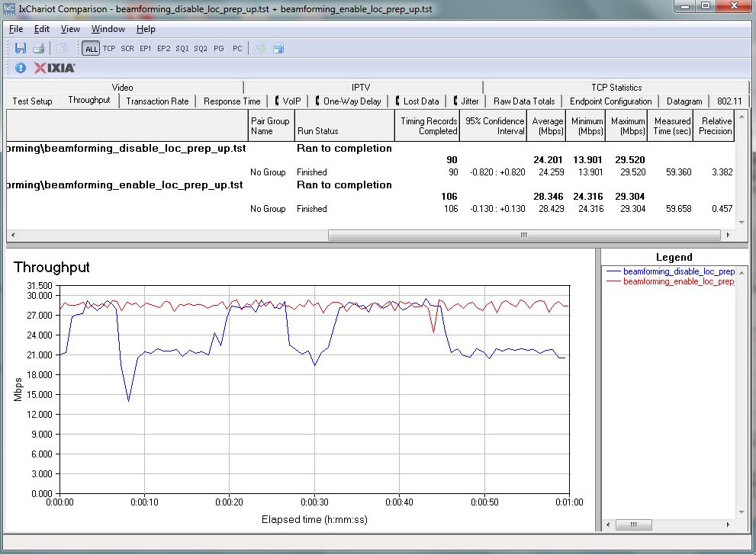Click the Maximum (Mbps) column header

coord(626,126)
